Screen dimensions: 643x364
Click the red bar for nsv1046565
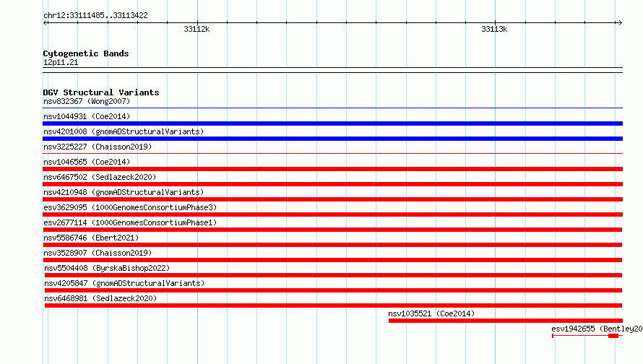[332, 169]
